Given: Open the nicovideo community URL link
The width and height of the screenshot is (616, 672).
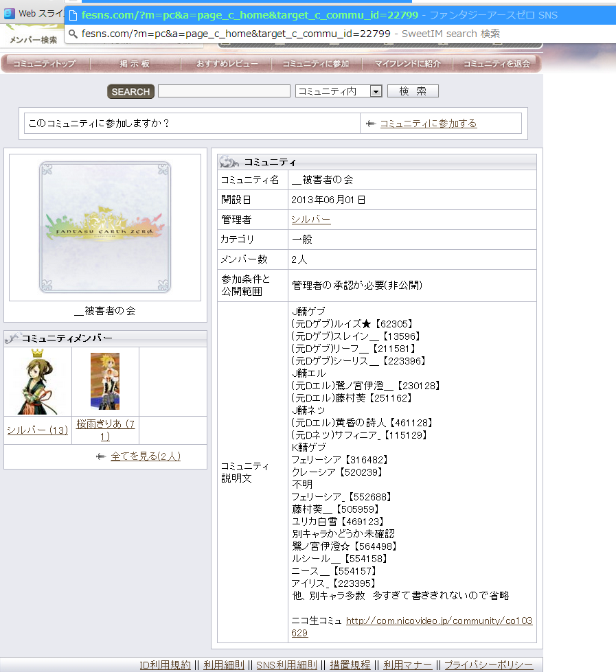Looking at the screenshot, I should pos(438,621).
